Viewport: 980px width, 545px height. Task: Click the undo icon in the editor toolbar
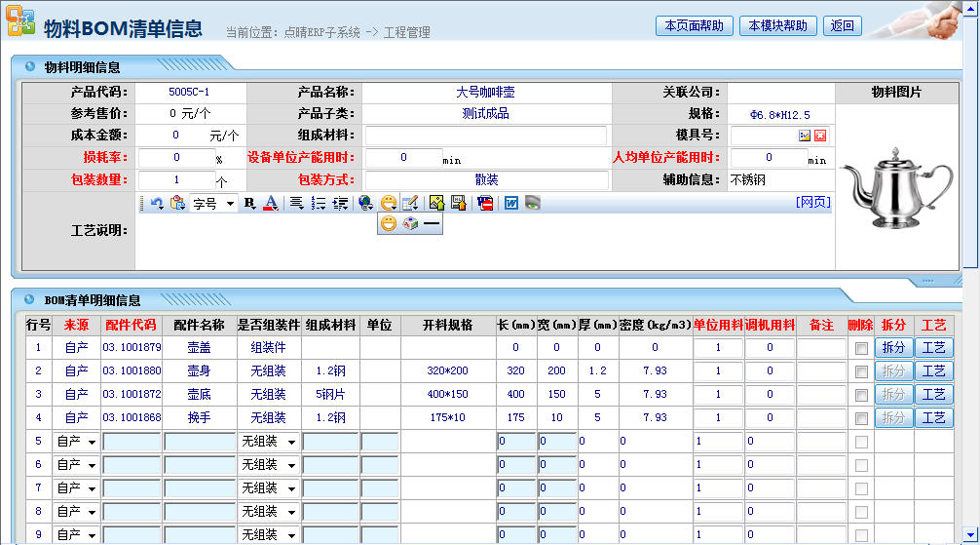(x=157, y=203)
